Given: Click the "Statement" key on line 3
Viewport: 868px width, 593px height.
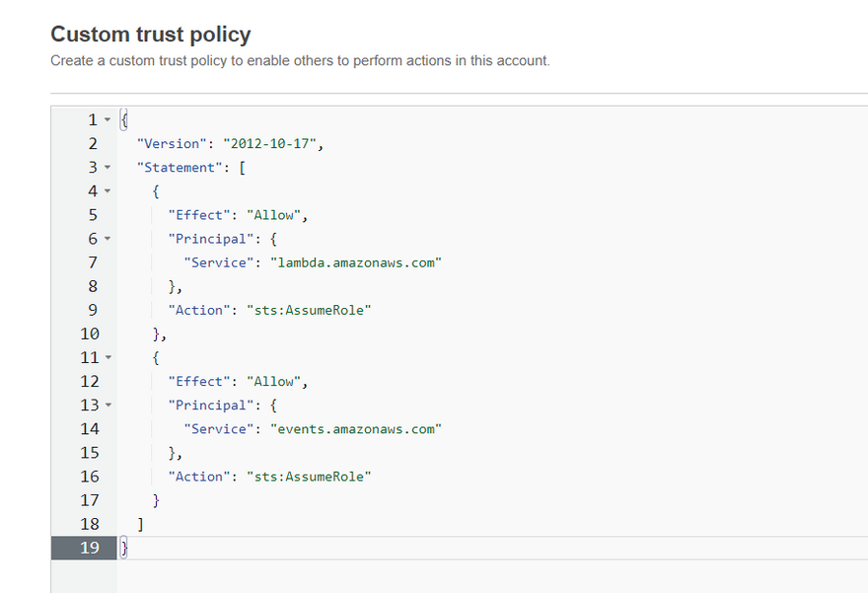Looking at the screenshot, I should 181,168.
